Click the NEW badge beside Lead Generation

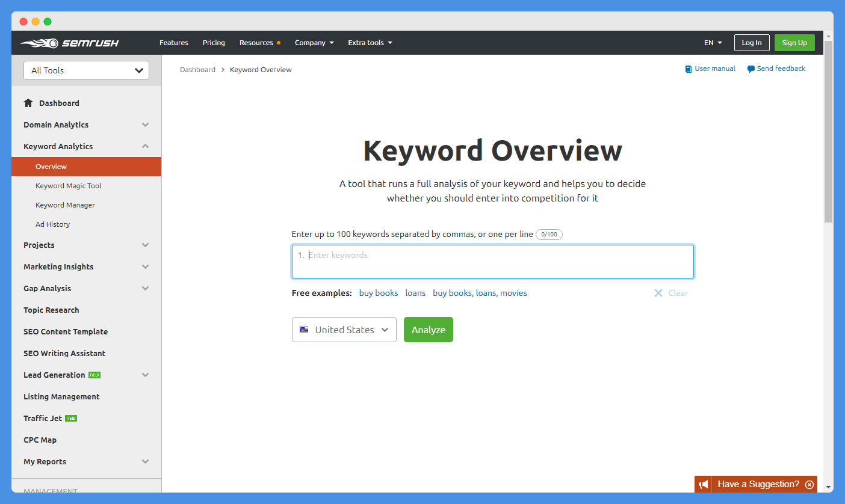[x=94, y=375]
